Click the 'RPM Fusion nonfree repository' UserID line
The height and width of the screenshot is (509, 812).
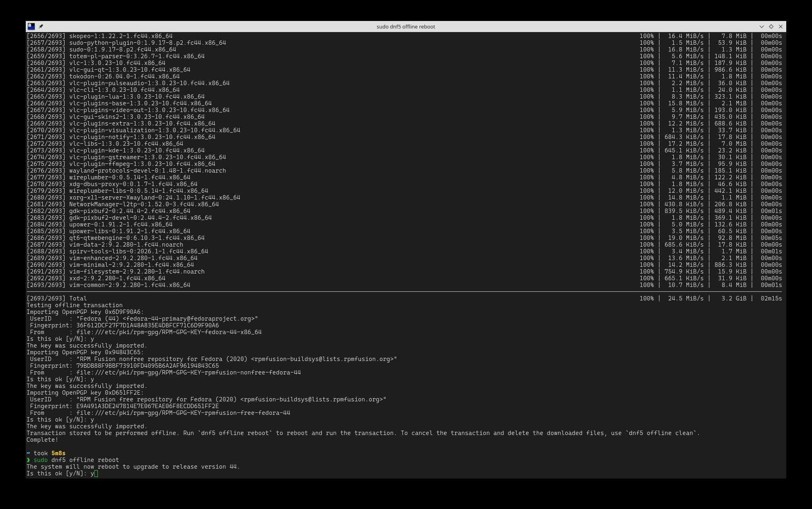213,359
